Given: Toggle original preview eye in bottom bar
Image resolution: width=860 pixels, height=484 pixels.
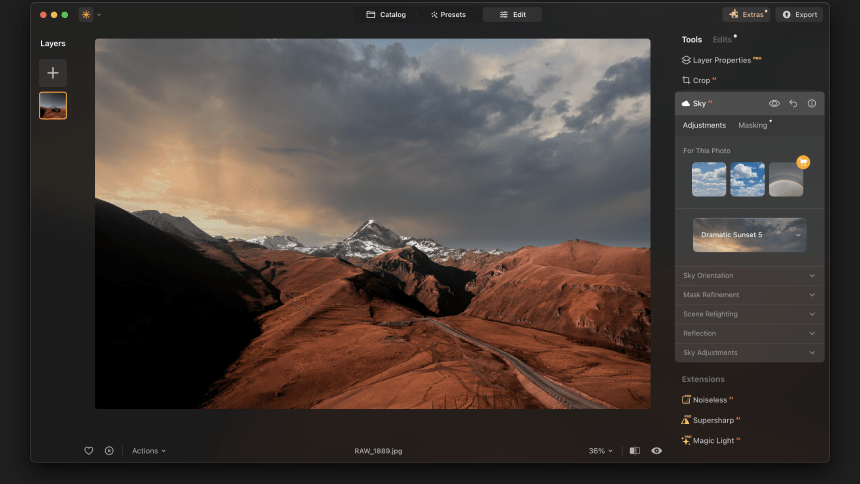Looking at the screenshot, I should (656, 451).
